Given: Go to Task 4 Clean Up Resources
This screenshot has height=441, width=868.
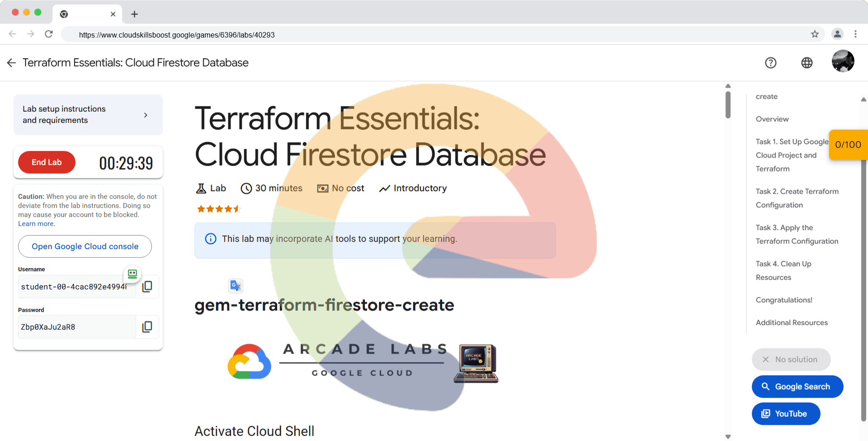Looking at the screenshot, I should pos(783,270).
